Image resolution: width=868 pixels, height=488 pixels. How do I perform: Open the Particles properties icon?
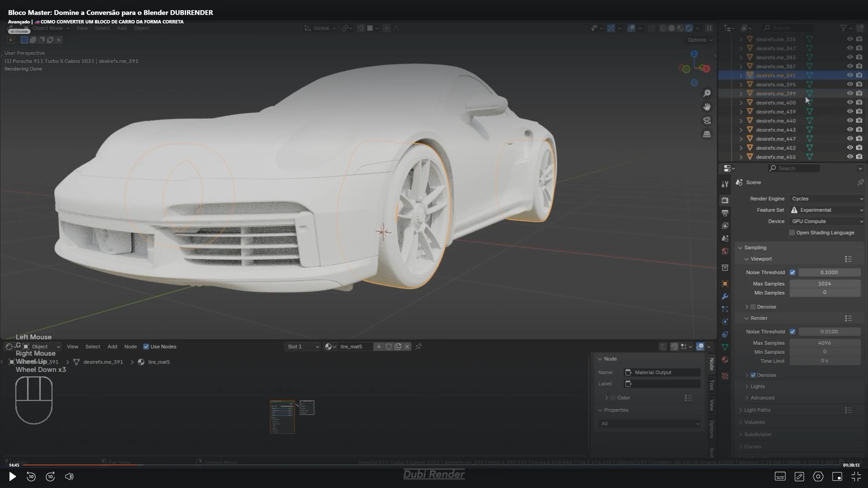[x=725, y=309]
